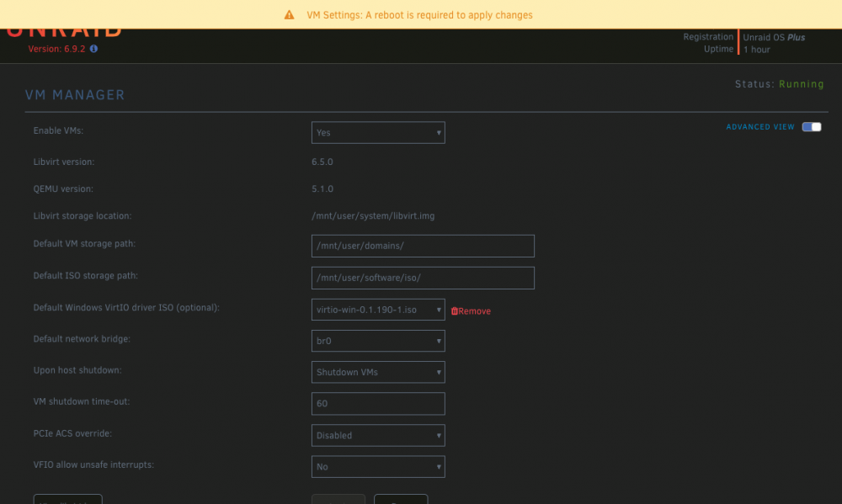Click the PCIe ACS override label
This screenshot has height=504, width=842.
tap(72, 433)
